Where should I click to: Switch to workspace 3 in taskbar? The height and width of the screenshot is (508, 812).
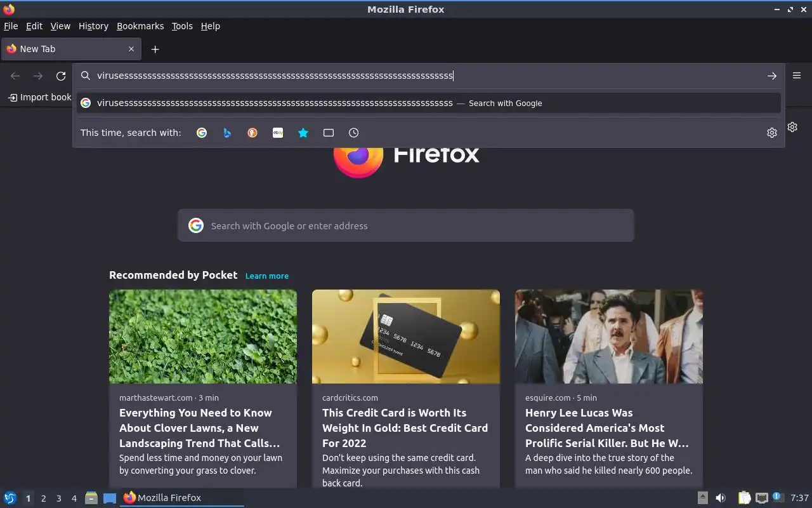click(x=58, y=498)
